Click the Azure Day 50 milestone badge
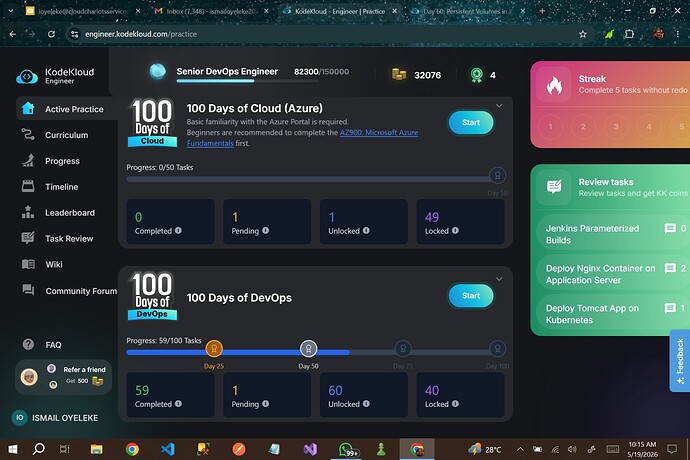Screen dimensions: 690x460 [498, 175]
